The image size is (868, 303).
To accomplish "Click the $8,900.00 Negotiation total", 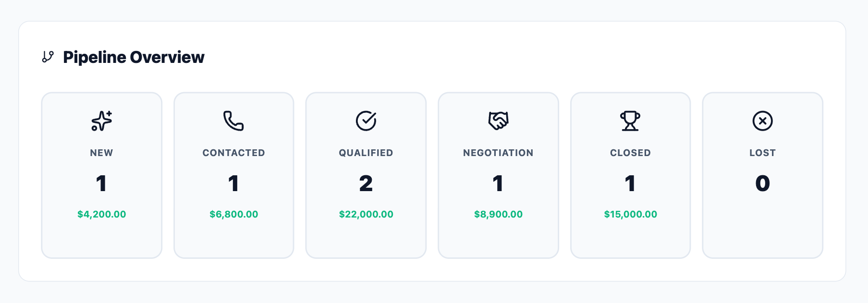I will (498, 214).
